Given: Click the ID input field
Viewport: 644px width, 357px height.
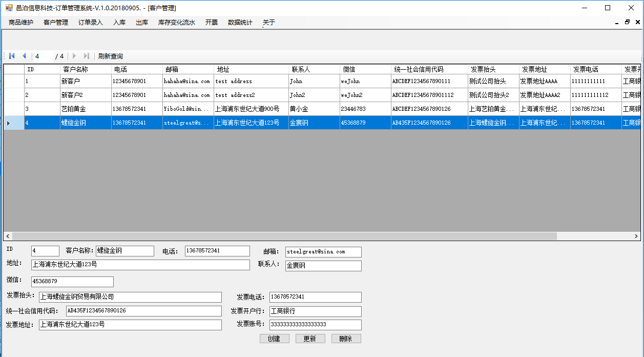Looking at the screenshot, I should 45,251.
